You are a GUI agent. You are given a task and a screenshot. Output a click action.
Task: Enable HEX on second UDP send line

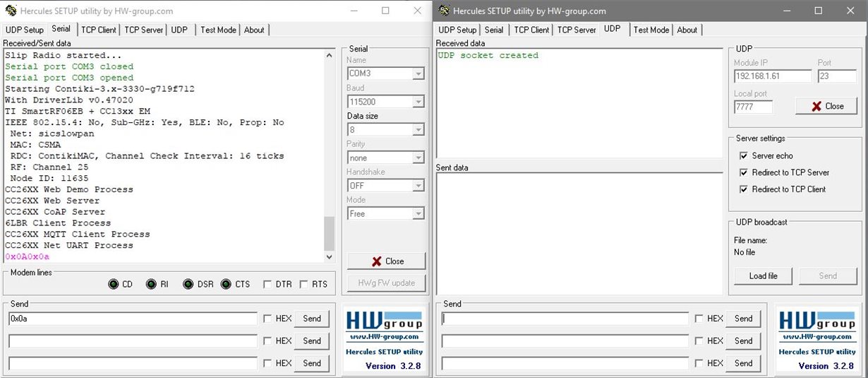[x=699, y=341]
